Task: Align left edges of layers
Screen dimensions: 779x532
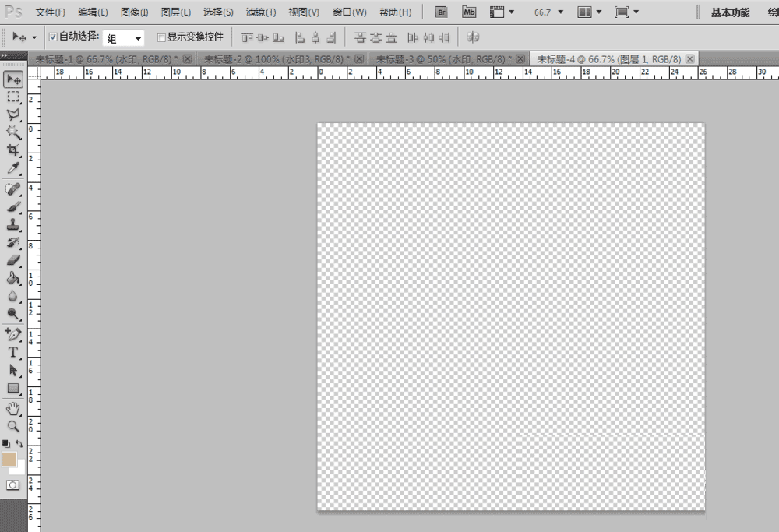Action: click(x=300, y=37)
